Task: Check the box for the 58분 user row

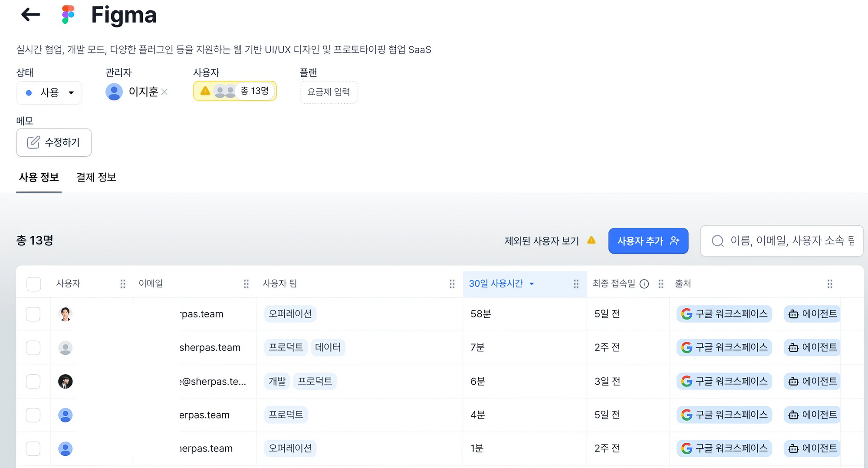Action: tap(33, 314)
